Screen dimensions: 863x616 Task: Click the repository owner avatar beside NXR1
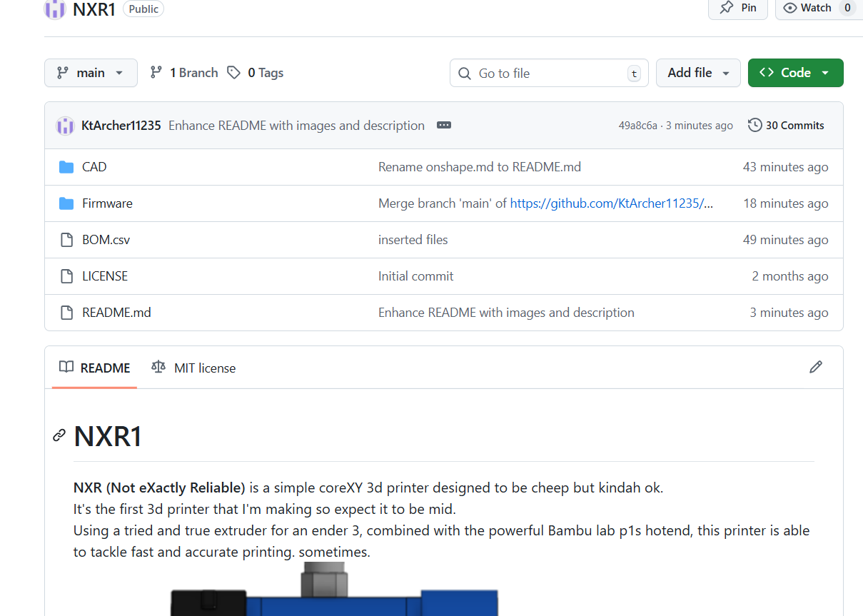(x=55, y=9)
